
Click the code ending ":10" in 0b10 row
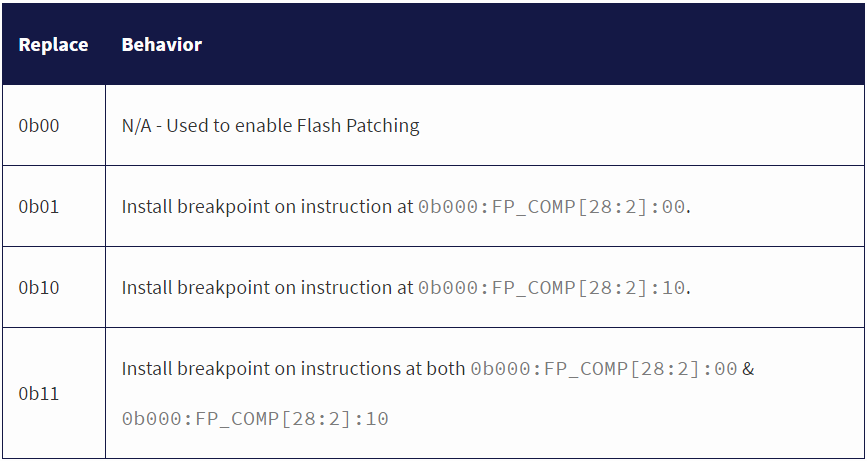(x=553, y=288)
